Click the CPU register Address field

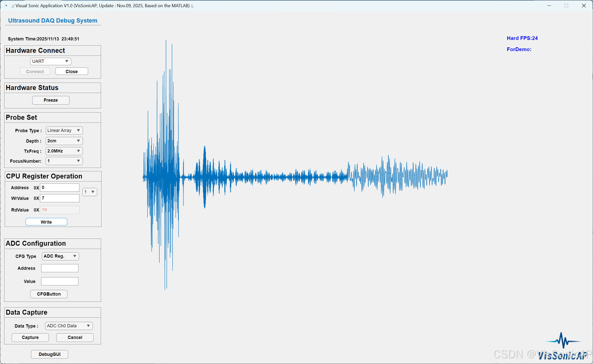point(60,188)
